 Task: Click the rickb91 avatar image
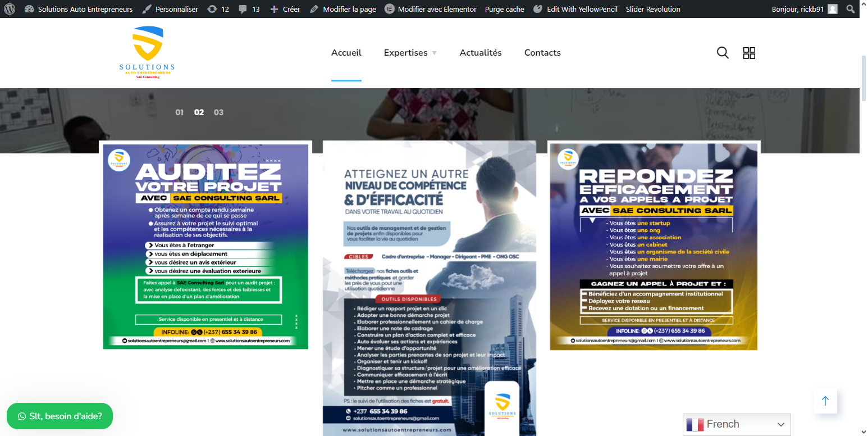(x=833, y=9)
